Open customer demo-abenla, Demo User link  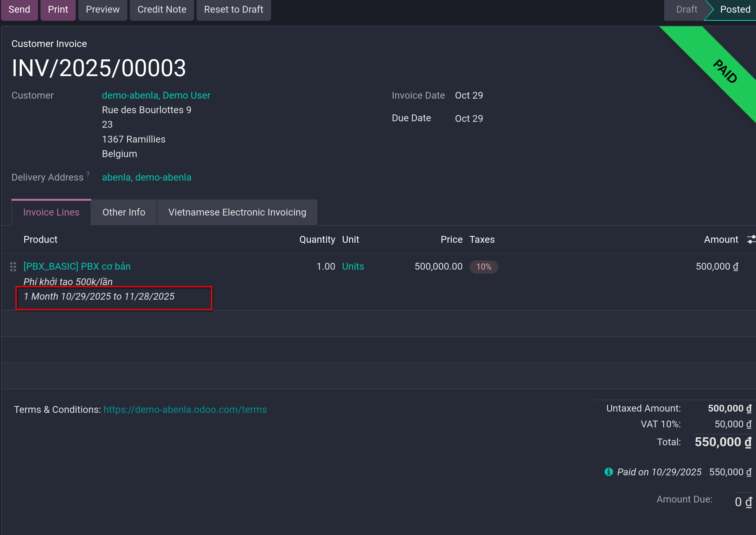[156, 95]
